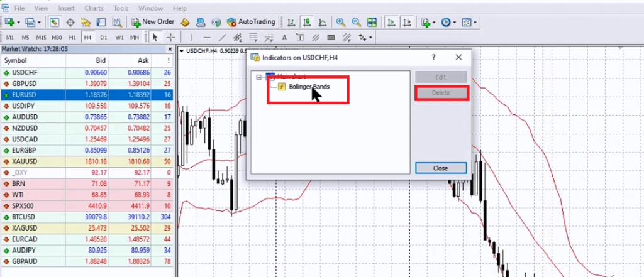
Task: Select the Text Label tool
Action: coord(300,38)
